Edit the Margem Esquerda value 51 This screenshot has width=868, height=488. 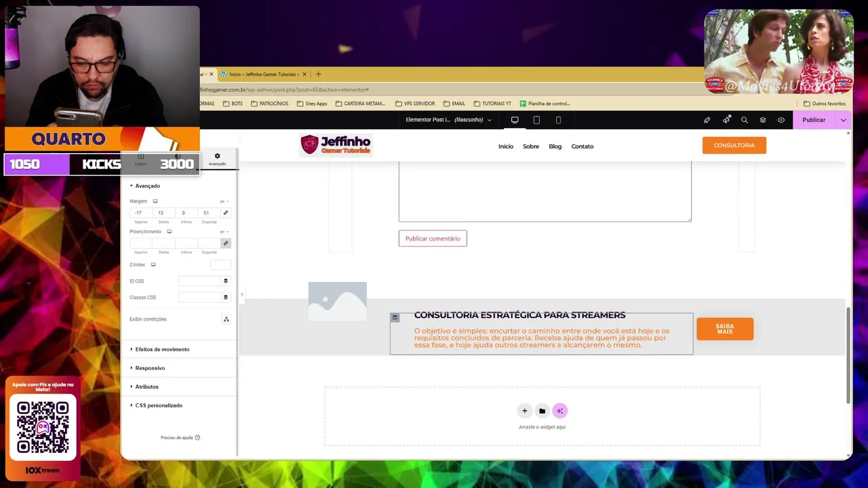click(209, 213)
